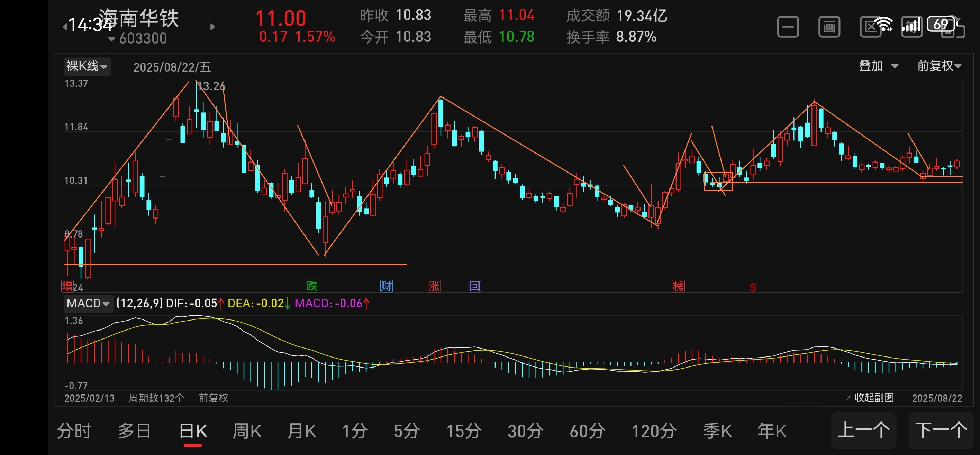The height and width of the screenshot is (455, 980).
Task: Click the 下一个 next button
Action: click(x=941, y=430)
